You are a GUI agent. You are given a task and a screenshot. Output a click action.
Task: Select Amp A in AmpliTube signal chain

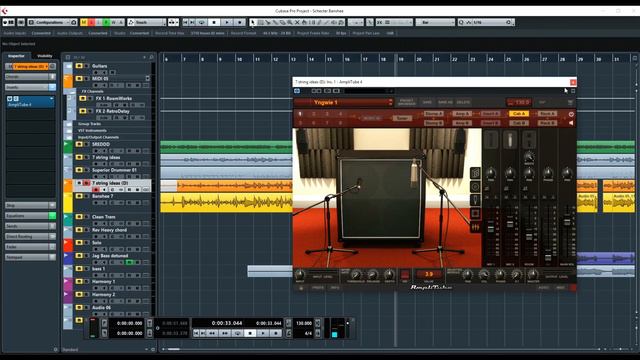click(x=462, y=113)
